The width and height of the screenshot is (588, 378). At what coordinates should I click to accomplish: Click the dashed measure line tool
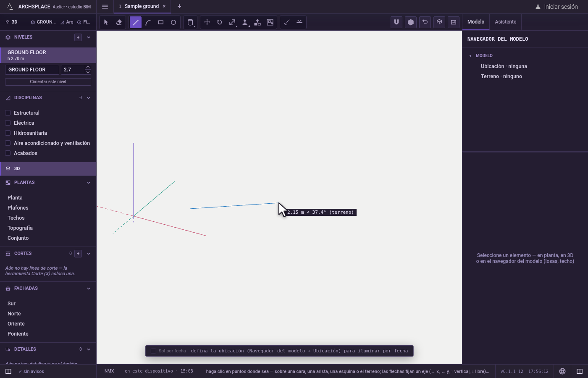[287, 22]
